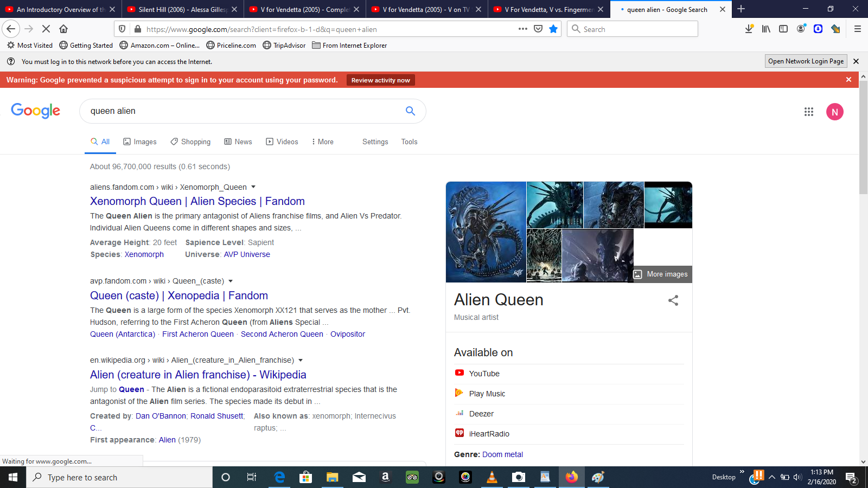Screen dimensions: 868x488
Task: Open Alien (creature in Alien franchise) Wikipedia result
Action: pyautogui.click(x=198, y=375)
